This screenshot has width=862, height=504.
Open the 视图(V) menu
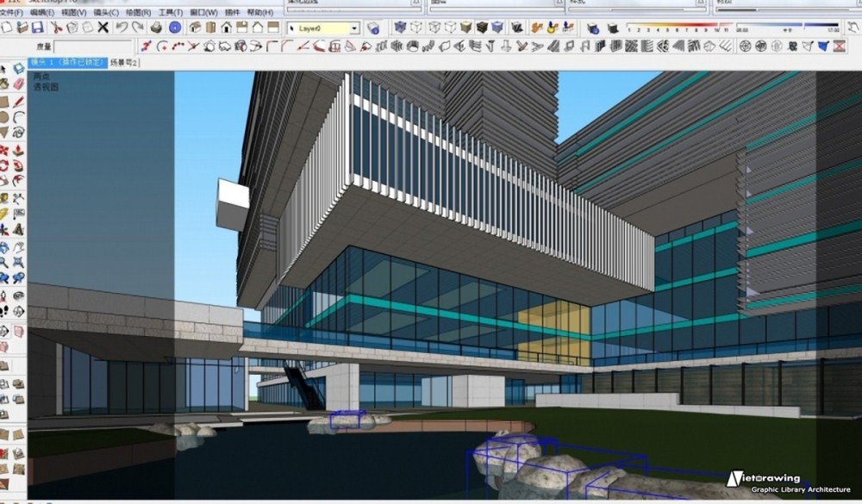pos(73,12)
